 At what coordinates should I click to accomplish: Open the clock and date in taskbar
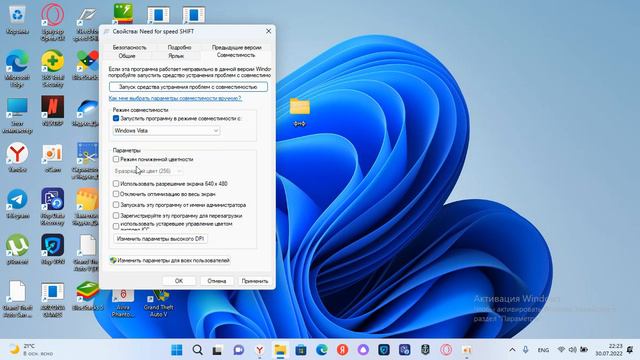click(x=609, y=350)
